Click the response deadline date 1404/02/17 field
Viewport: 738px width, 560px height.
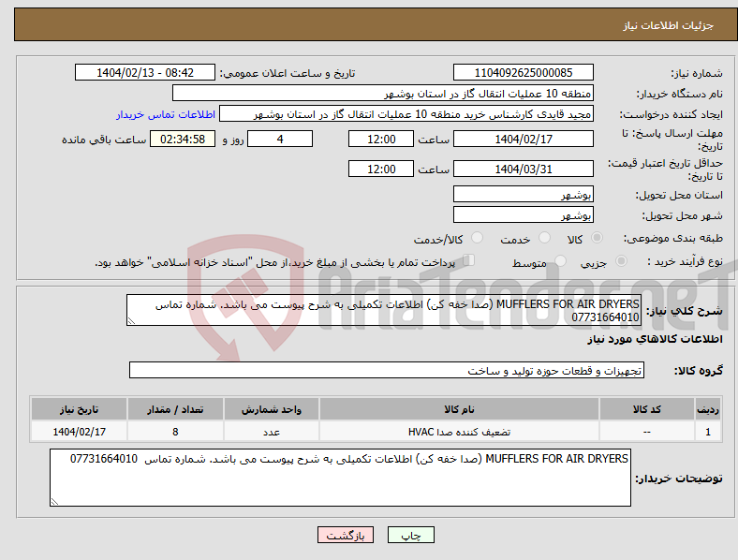pyautogui.click(x=524, y=139)
